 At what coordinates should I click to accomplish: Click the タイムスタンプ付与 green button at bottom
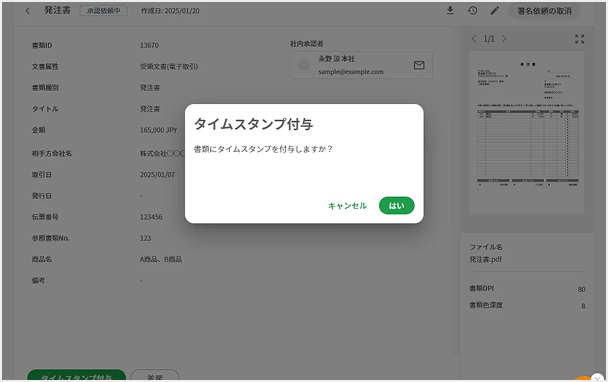76,375
